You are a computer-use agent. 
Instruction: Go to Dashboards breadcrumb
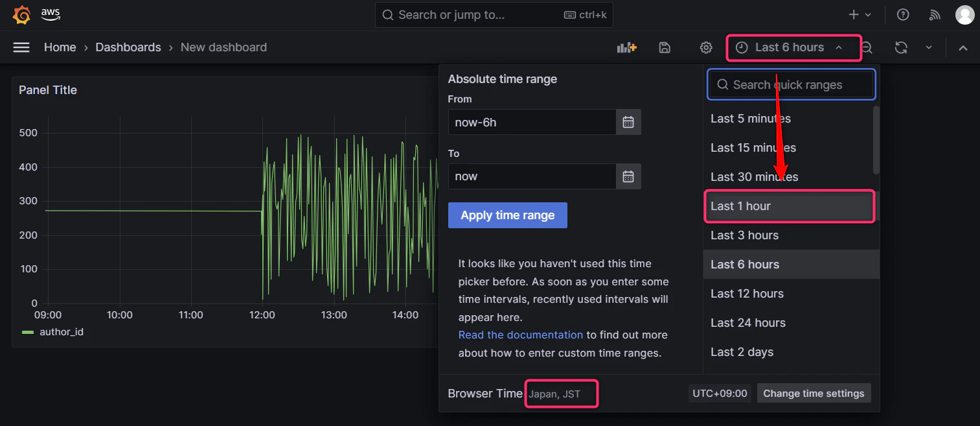pos(128,47)
